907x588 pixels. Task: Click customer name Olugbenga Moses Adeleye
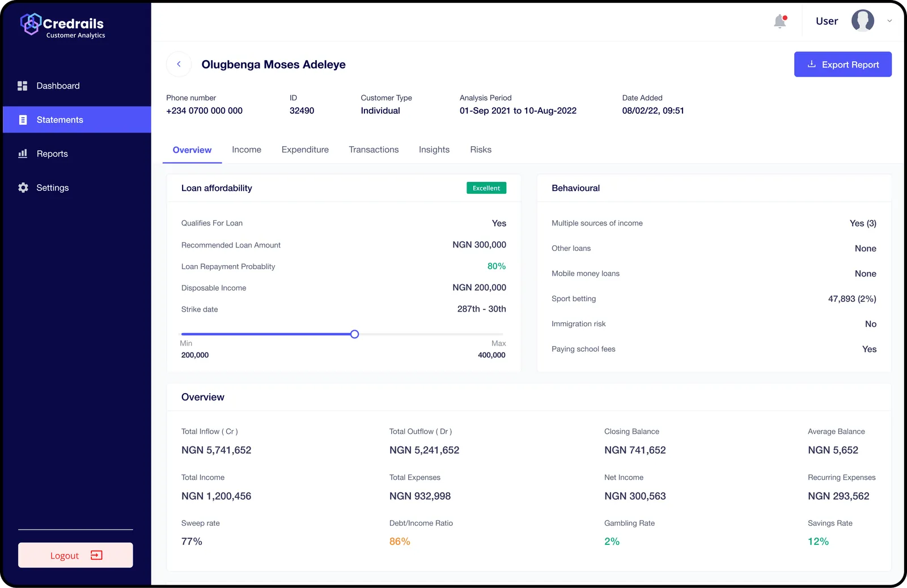[273, 65]
